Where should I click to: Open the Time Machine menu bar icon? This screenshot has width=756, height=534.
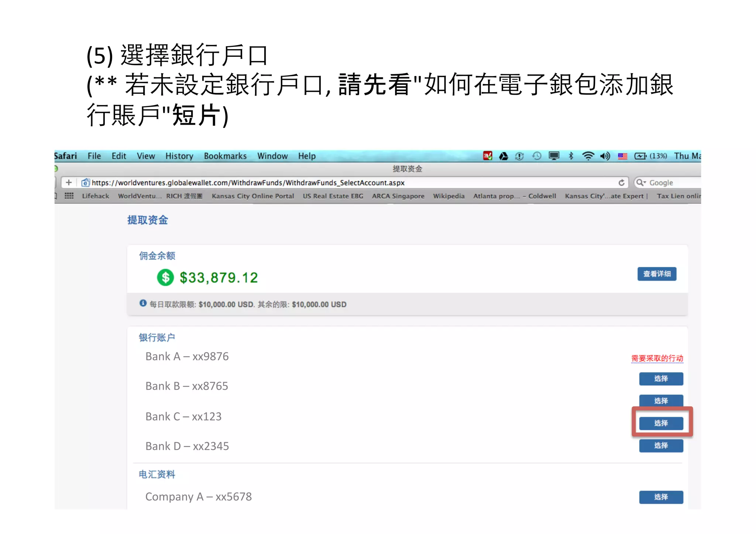pyautogui.click(x=537, y=156)
